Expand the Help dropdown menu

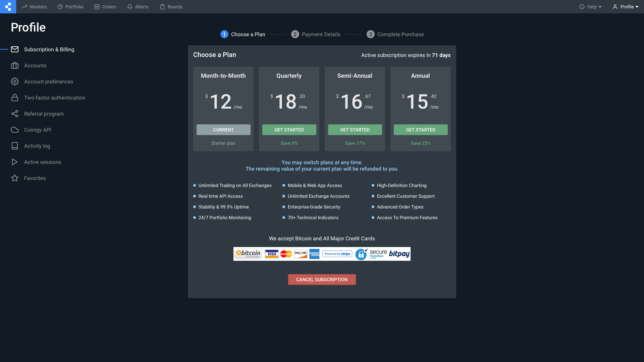(x=590, y=7)
